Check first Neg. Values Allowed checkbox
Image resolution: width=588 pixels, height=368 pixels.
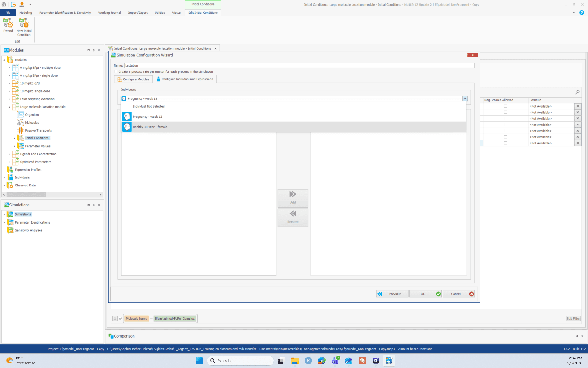coord(506,106)
